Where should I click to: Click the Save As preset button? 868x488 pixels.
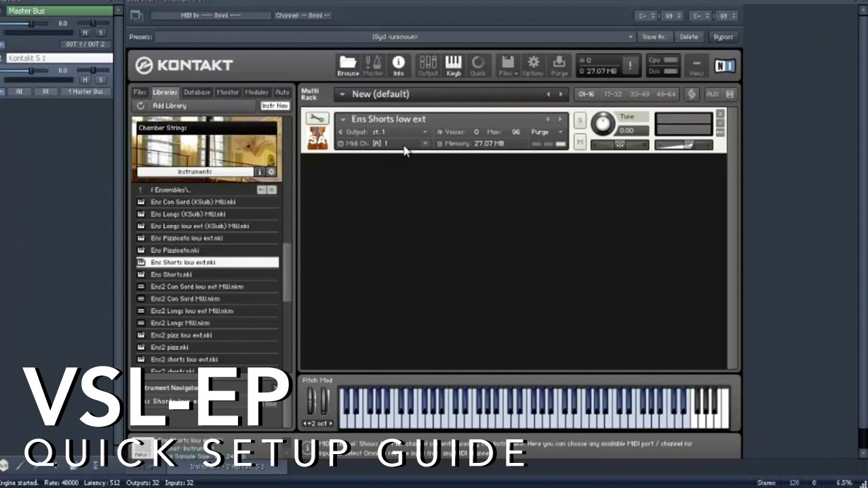(654, 37)
